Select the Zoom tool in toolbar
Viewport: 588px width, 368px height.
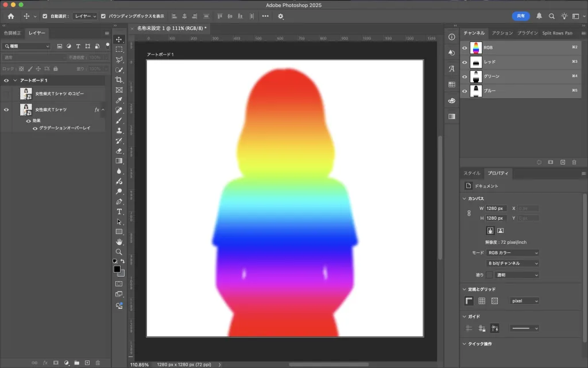pyautogui.click(x=119, y=252)
